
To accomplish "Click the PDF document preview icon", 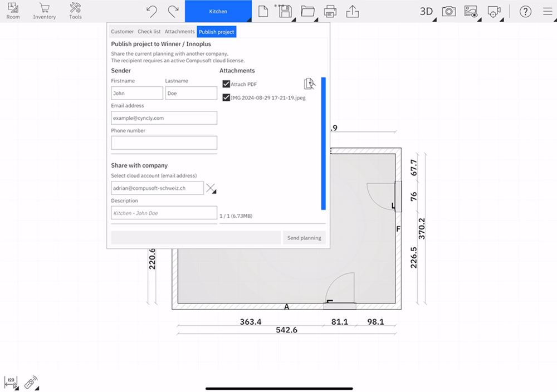I will coord(310,84).
